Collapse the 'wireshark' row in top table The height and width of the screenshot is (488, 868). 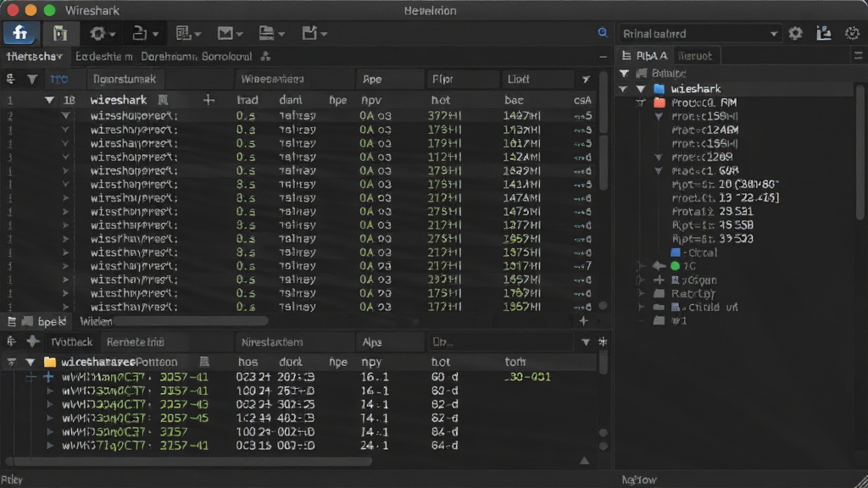(x=49, y=100)
